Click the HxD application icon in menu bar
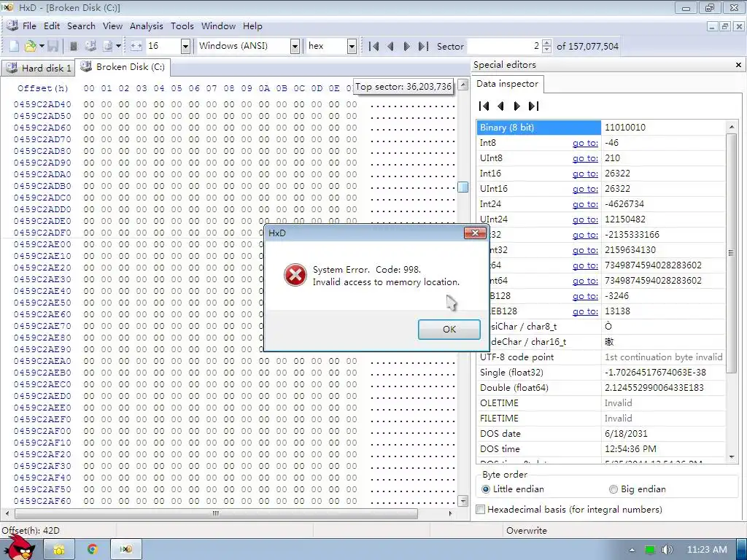Screen dimensions: 747x560 (12, 26)
